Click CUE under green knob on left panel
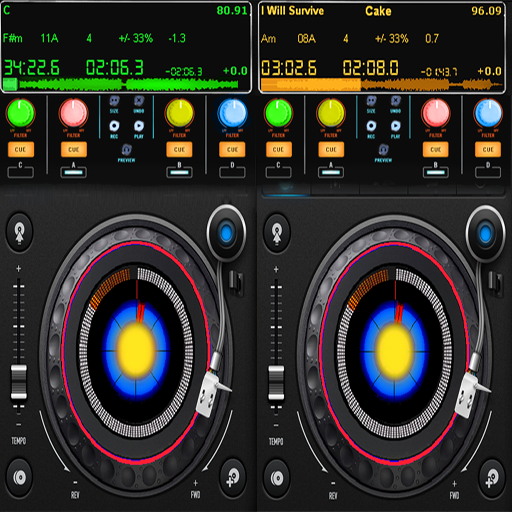512x512 pixels. point(21,150)
